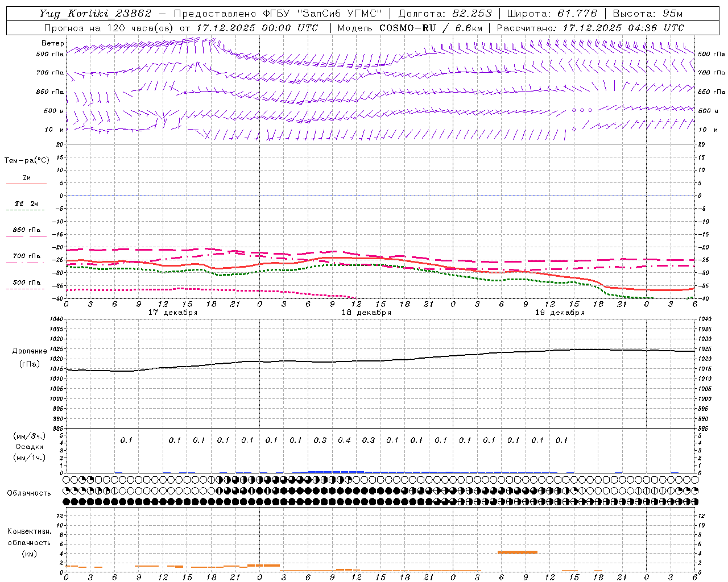Click the 500 гПа dotted temperature legend entry
The height and width of the screenshot is (582, 728).
pyautogui.click(x=26, y=283)
